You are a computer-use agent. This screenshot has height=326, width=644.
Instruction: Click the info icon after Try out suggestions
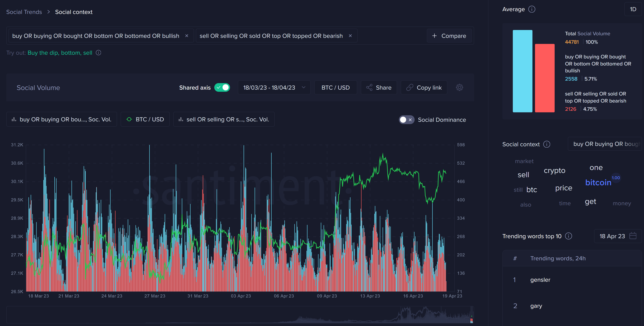click(99, 53)
